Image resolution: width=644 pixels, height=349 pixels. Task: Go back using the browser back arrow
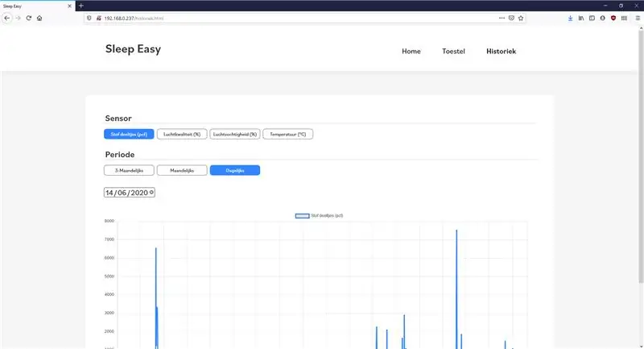click(6, 18)
